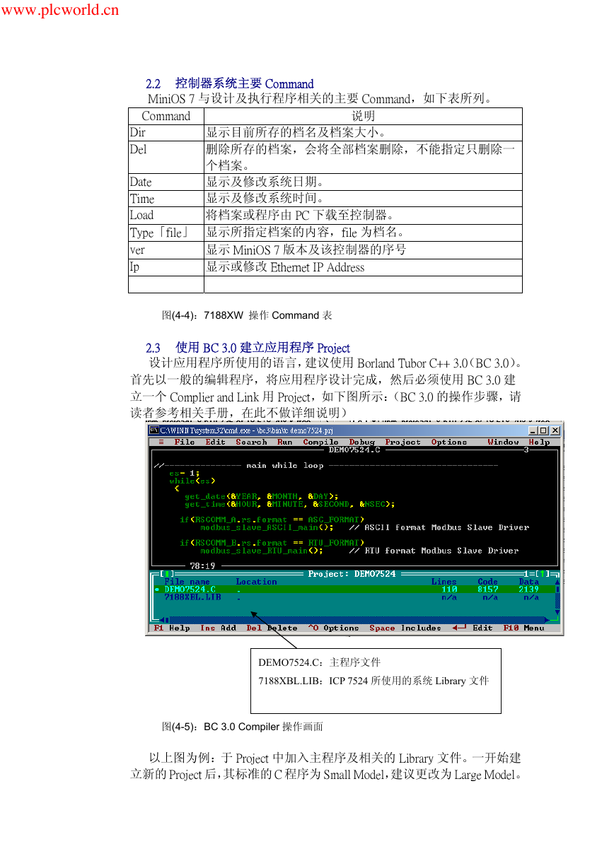This screenshot has width=614, height=868.
Task: Click the Project horizontal scroll-right arrow
Action: pyautogui.click(x=546, y=620)
